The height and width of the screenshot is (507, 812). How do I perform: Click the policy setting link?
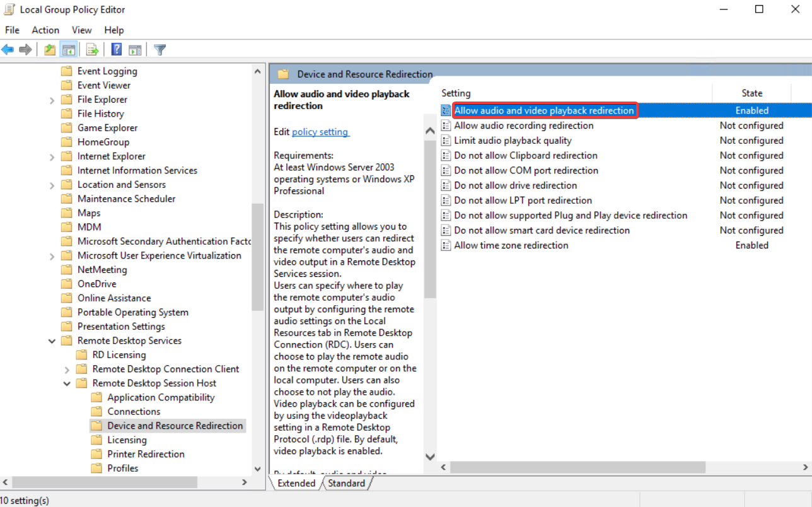point(320,132)
